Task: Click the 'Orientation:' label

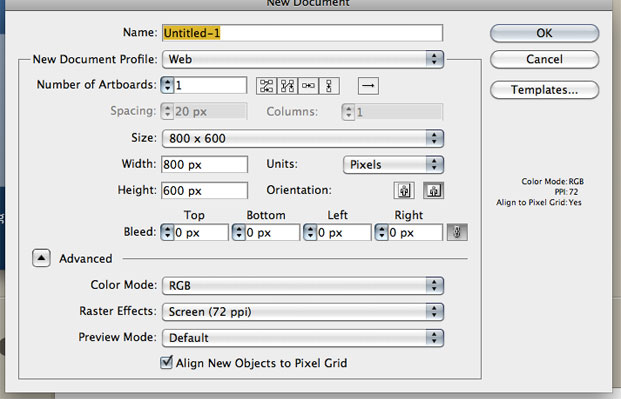Action: [x=299, y=190]
